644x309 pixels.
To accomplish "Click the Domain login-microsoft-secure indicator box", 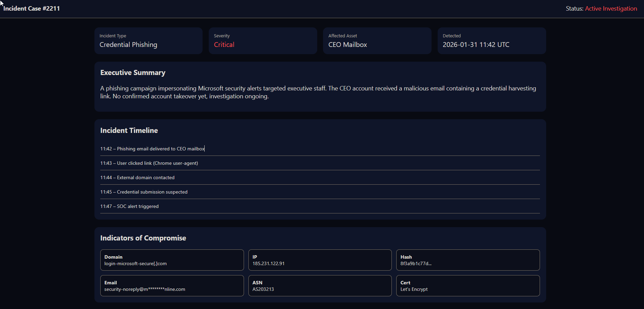I will 172,260.
